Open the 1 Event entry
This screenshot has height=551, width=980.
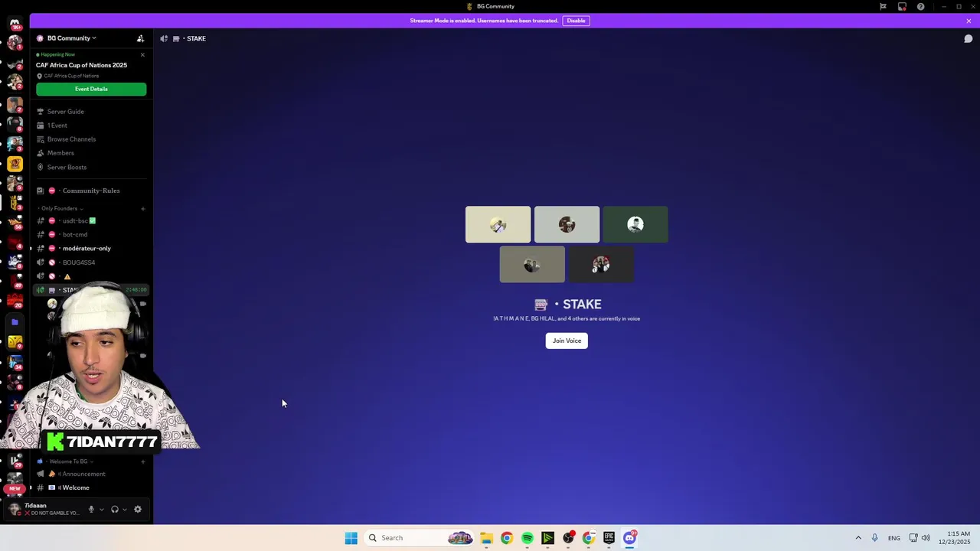pos(91,126)
